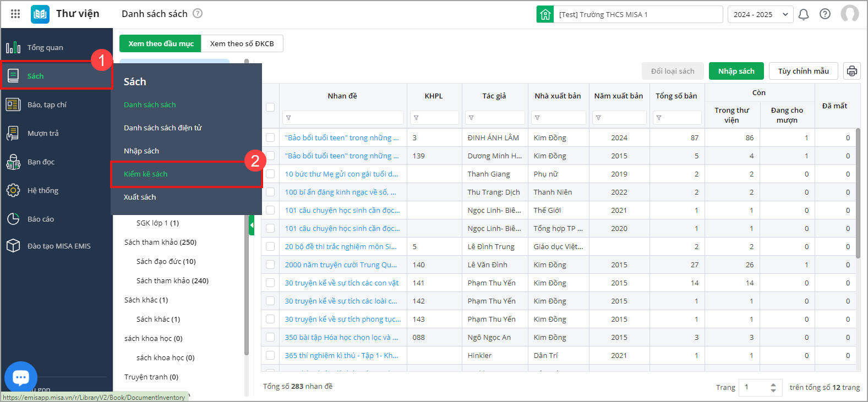Open the 2024 - 2025 school year dropdown
The height and width of the screenshot is (402, 868).
[x=760, y=14]
